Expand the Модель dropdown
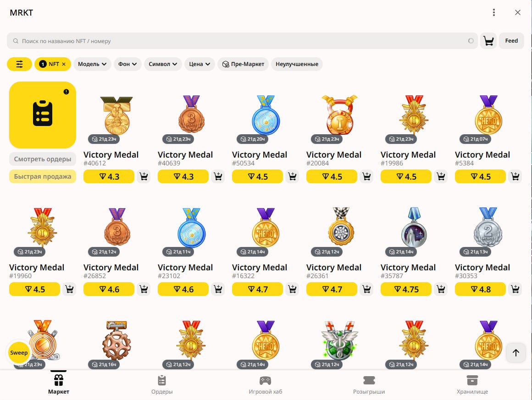This screenshot has width=532, height=400. coord(92,64)
